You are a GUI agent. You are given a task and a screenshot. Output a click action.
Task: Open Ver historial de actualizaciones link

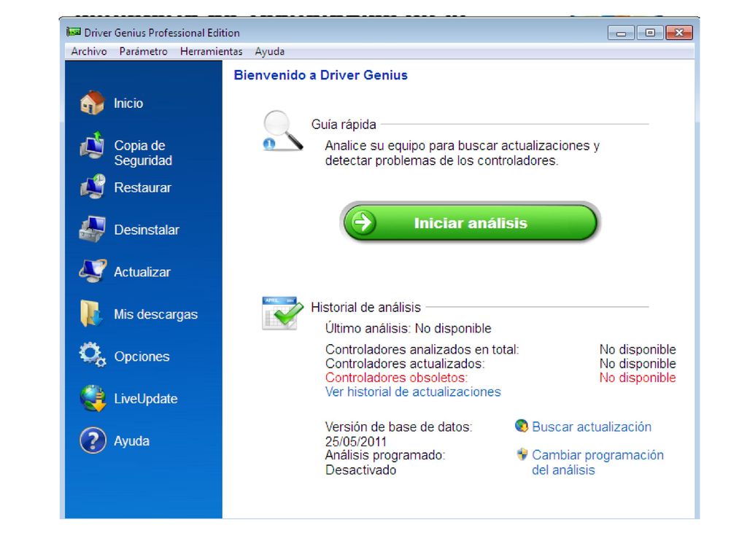click(x=413, y=392)
